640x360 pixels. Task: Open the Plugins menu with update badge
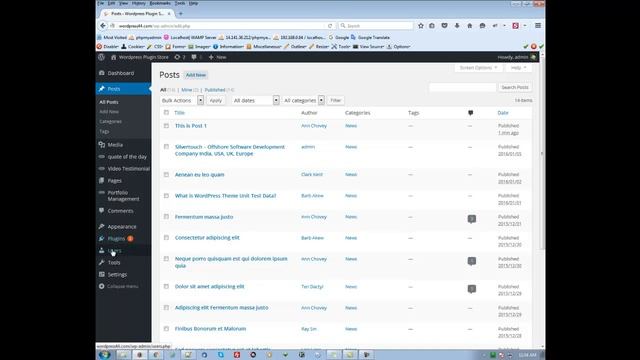[x=116, y=238]
